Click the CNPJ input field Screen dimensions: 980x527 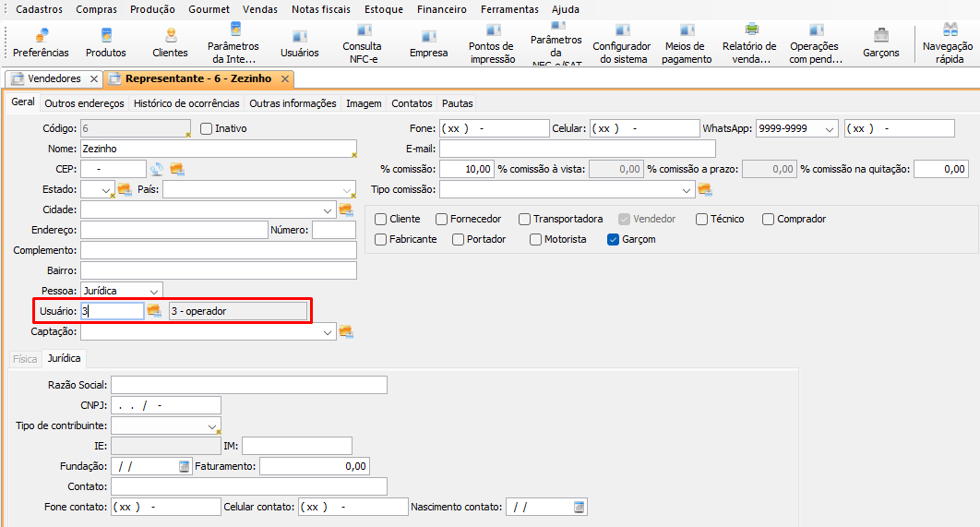point(166,405)
